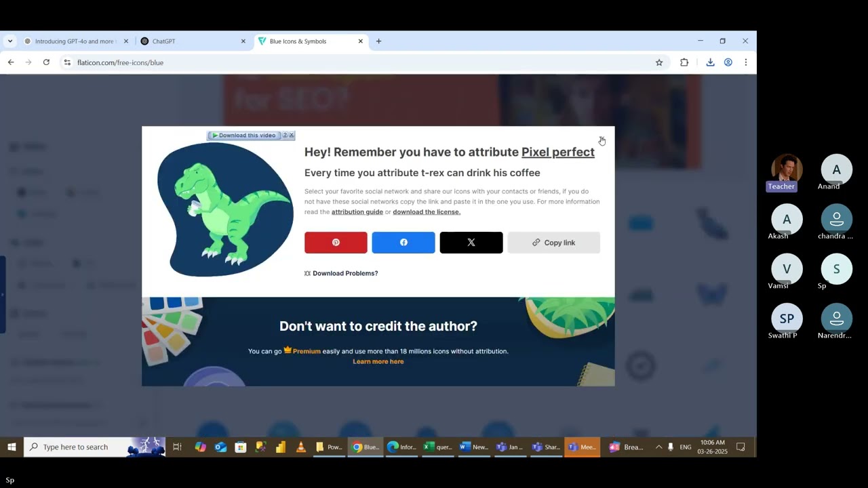Image resolution: width=868 pixels, height=488 pixels.
Task: Open the Download Problems? help link
Action: [x=341, y=273]
